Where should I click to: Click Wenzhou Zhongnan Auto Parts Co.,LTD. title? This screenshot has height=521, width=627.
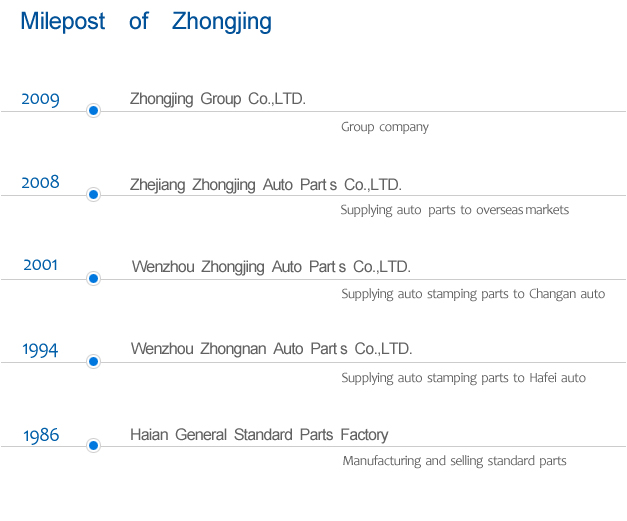271,349
